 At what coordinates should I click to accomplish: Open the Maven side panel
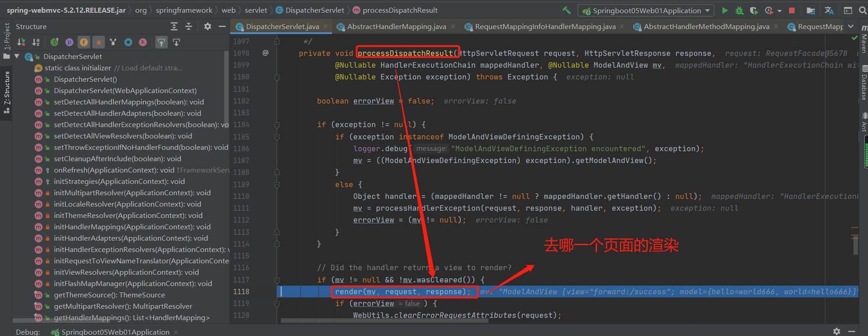[864, 40]
